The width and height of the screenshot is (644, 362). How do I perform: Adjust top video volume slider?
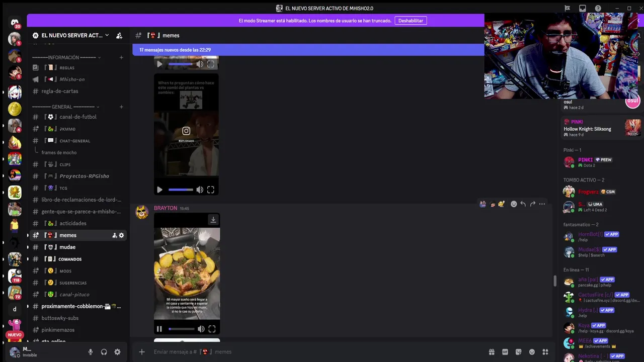click(181, 64)
